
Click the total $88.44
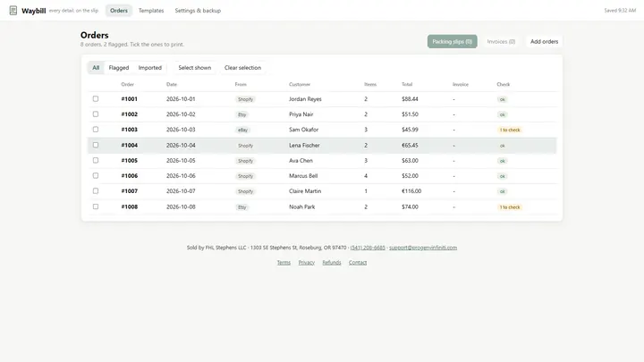click(410, 99)
